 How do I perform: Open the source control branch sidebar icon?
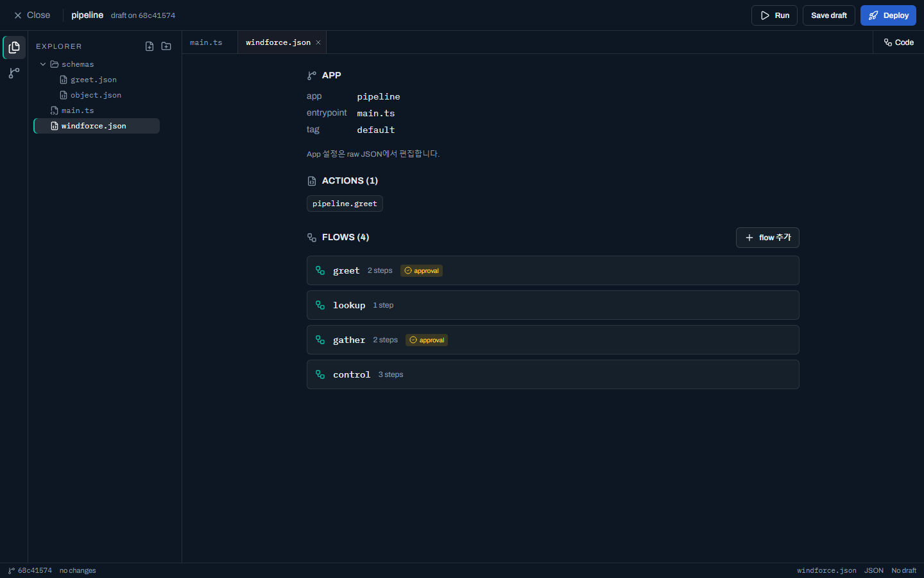[14, 73]
